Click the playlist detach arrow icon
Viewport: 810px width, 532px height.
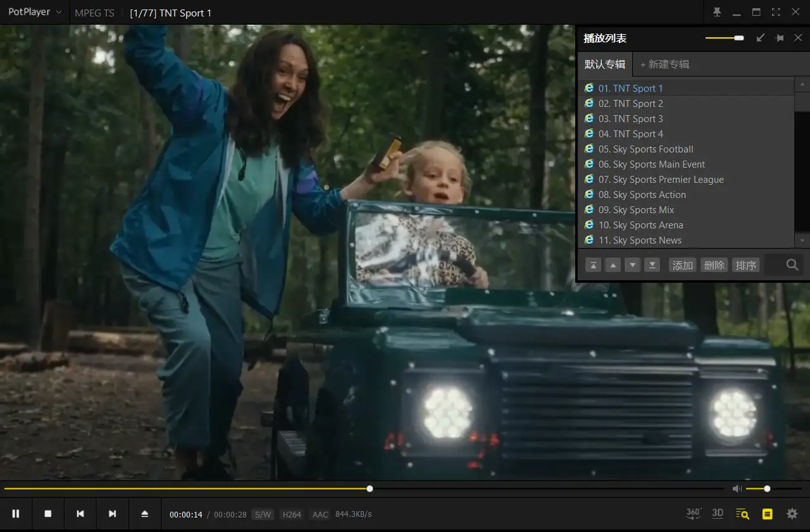761,38
